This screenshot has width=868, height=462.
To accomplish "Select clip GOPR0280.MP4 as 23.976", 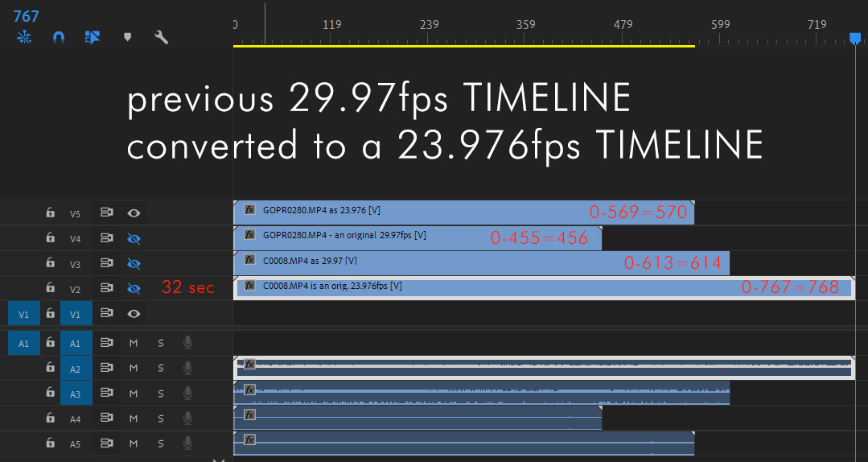I will pos(464,212).
